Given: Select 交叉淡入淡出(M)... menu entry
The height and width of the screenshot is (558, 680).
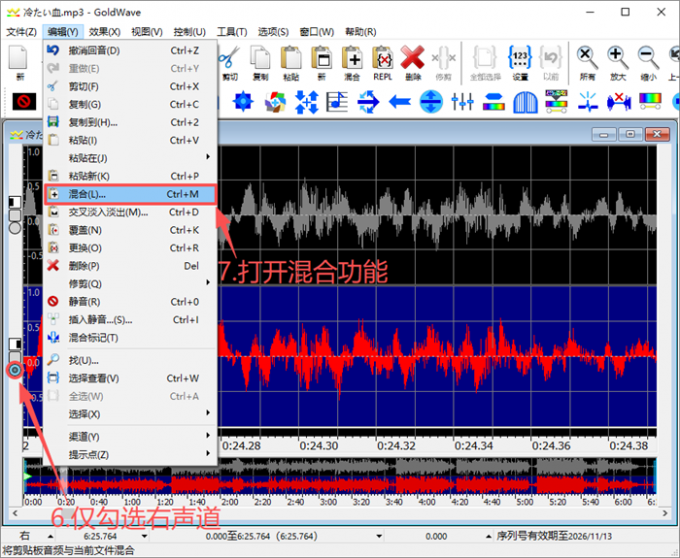Looking at the screenshot, I should (130, 212).
